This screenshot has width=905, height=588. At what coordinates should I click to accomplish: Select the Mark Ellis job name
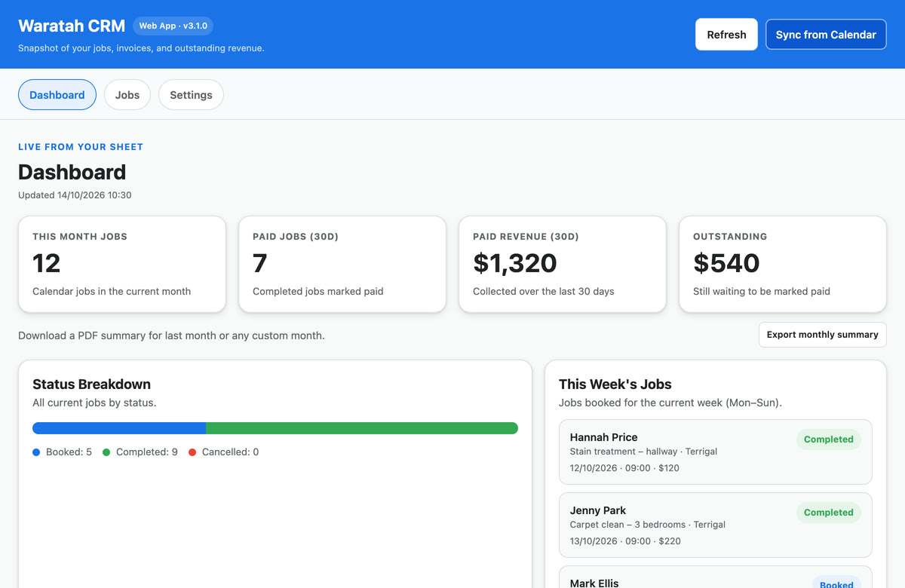click(594, 583)
